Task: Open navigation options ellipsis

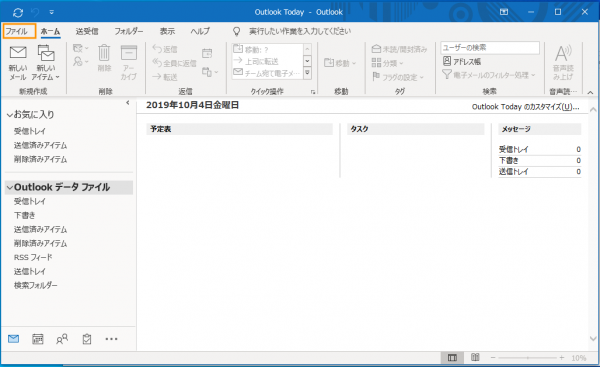Action: 111,339
